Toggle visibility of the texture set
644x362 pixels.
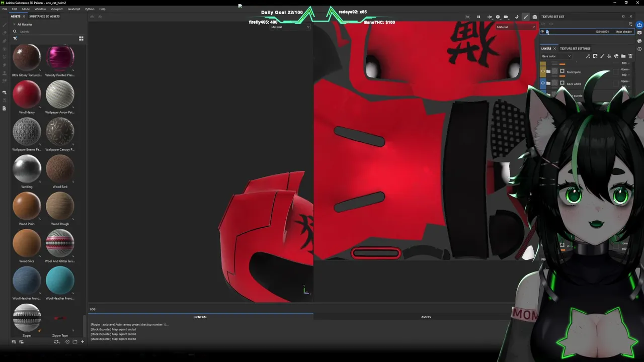click(542, 32)
